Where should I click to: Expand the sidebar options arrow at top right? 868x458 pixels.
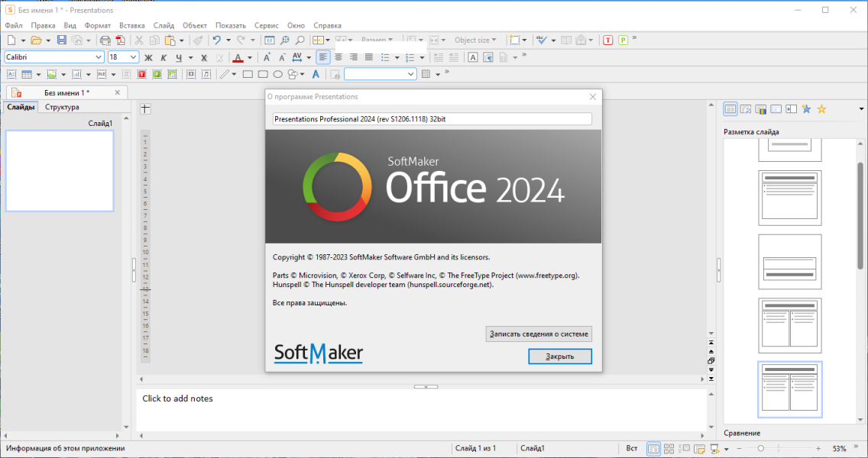(x=861, y=109)
